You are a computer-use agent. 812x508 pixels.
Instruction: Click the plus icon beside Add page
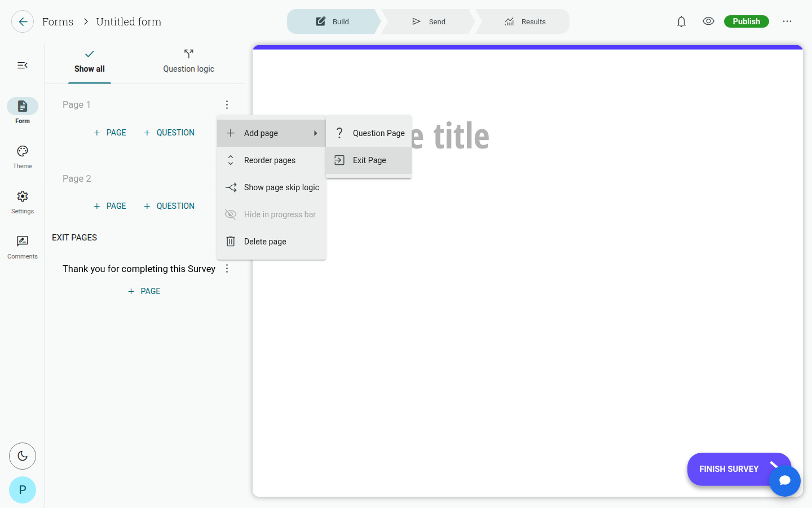click(231, 133)
